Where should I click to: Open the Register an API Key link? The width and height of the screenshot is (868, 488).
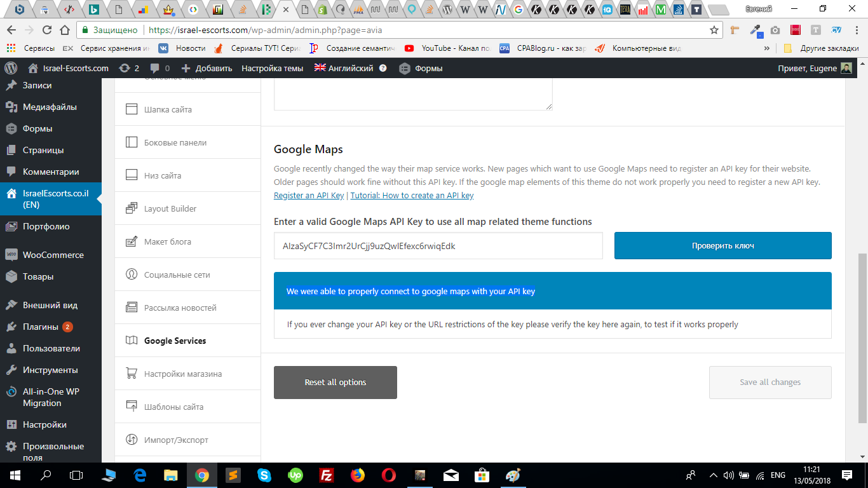pyautogui.click(x=309, y=196)
